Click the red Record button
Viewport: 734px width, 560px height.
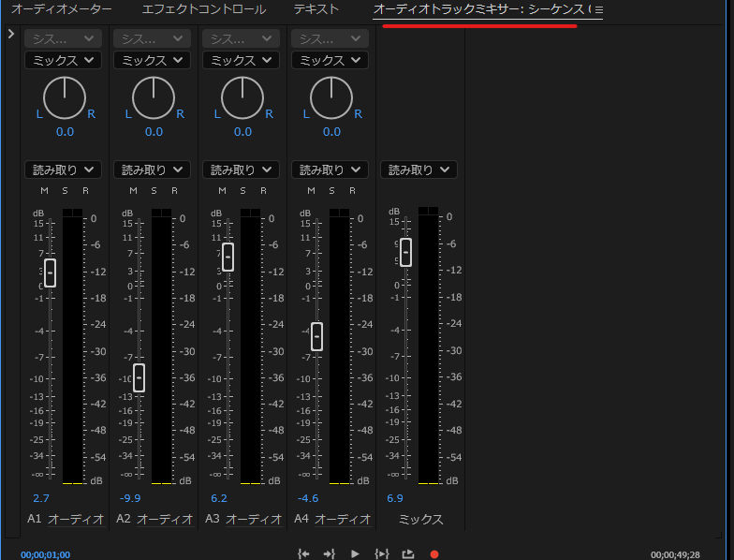coord(433,553)
